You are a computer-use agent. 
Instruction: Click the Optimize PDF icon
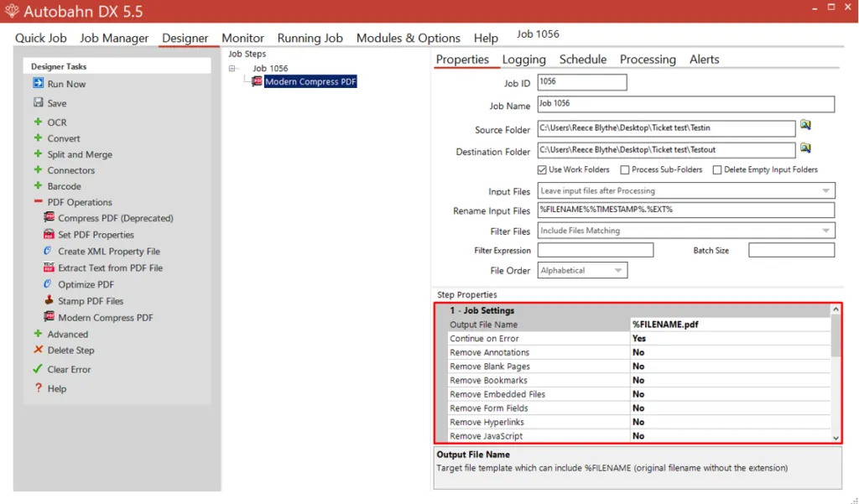click(48, 283)
